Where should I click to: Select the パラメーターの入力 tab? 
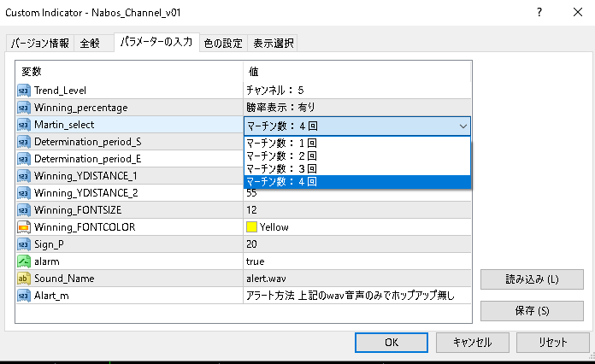point(156,42)
